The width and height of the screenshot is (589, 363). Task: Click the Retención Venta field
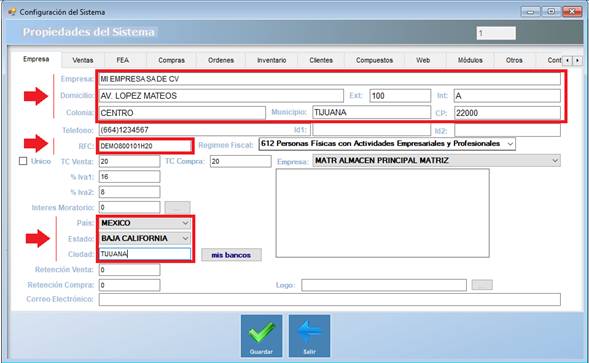(x=129, y=269)
